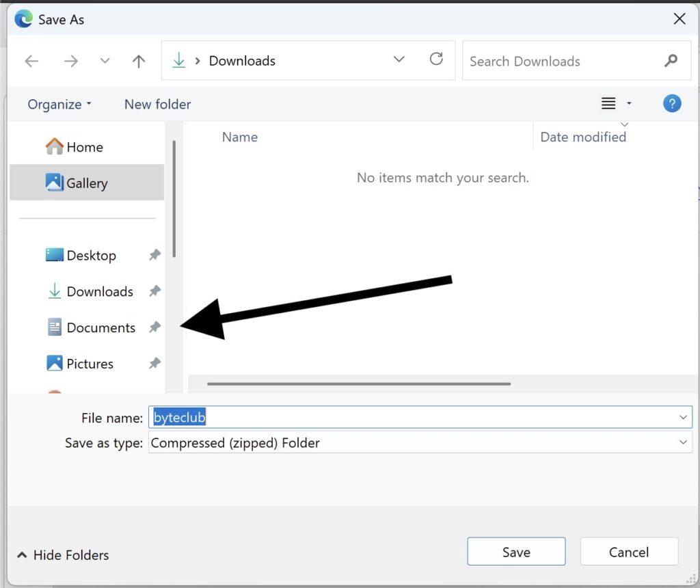700x588 pixels.
Task: Change view layout options
Action: pyautogui.click(x=615, y=104)
